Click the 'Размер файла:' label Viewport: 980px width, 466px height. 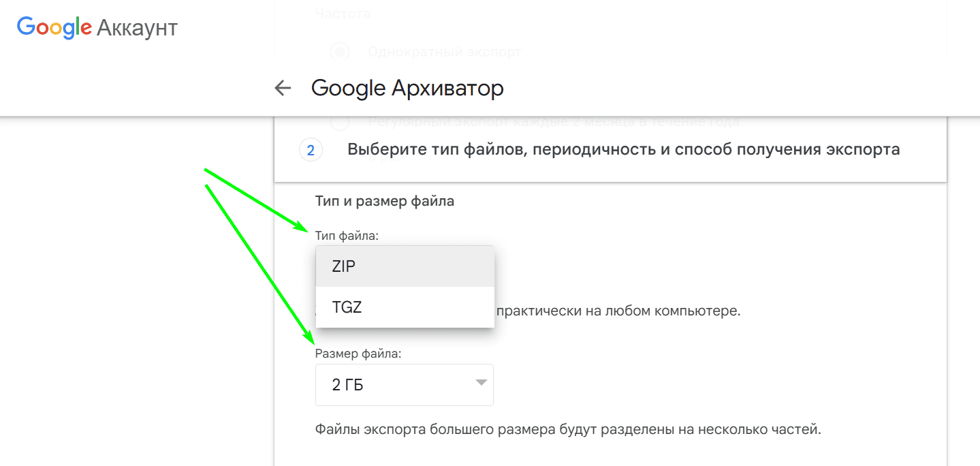click(x=358, y=354)
